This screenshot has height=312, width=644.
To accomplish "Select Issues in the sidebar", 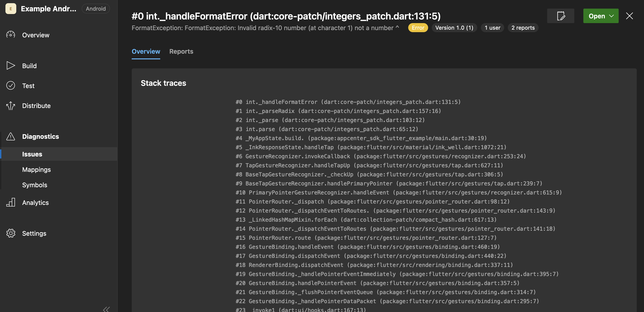I will pyautogui.click(x=32, y=154).
